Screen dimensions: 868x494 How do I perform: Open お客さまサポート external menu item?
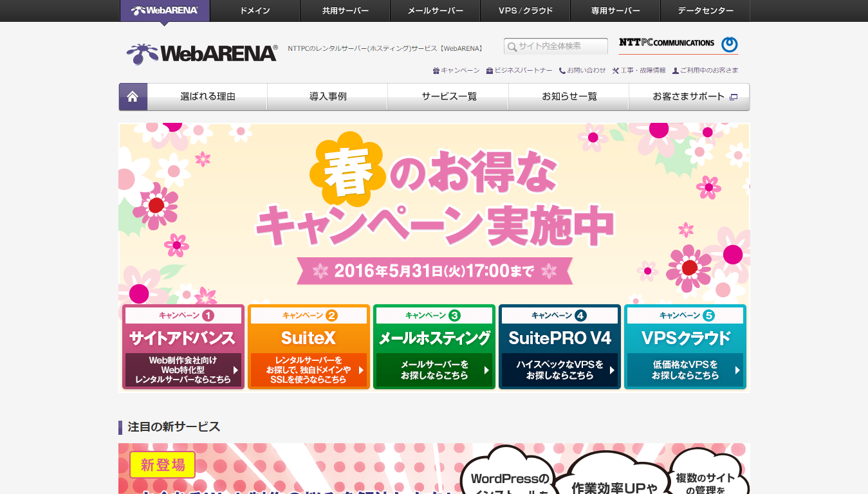coord(694,96)
